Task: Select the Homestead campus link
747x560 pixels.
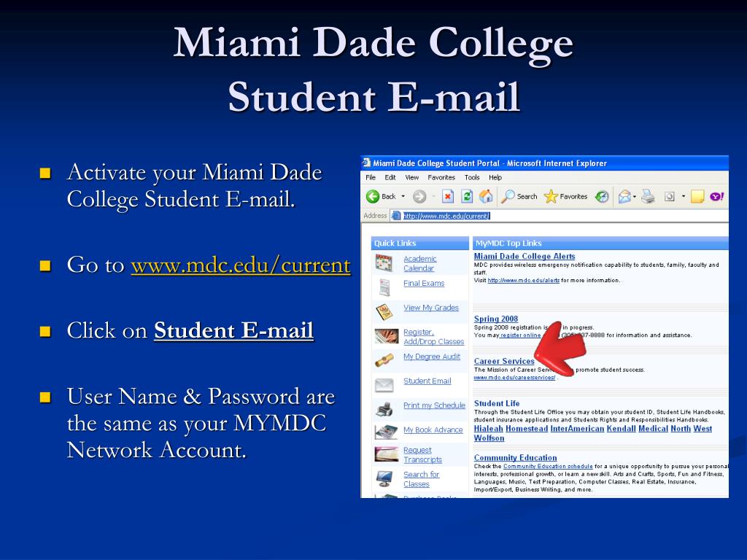Action: click(527, 429)
